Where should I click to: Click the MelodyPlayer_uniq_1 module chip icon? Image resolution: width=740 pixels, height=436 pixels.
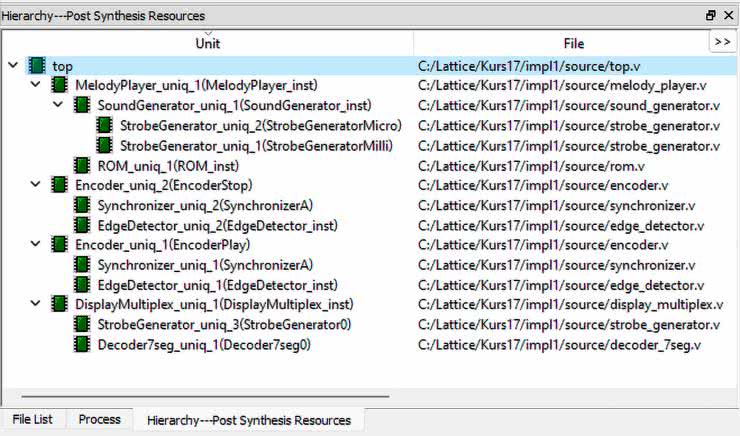(x=60, y=86)
